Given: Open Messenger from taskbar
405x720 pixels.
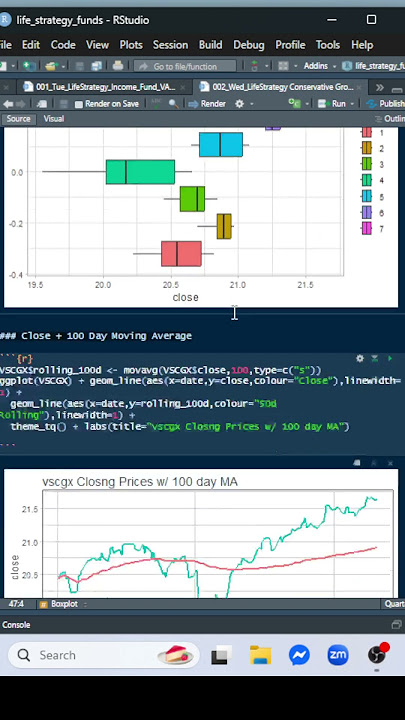Looking at the screenshot, I should tap(299, 655).
